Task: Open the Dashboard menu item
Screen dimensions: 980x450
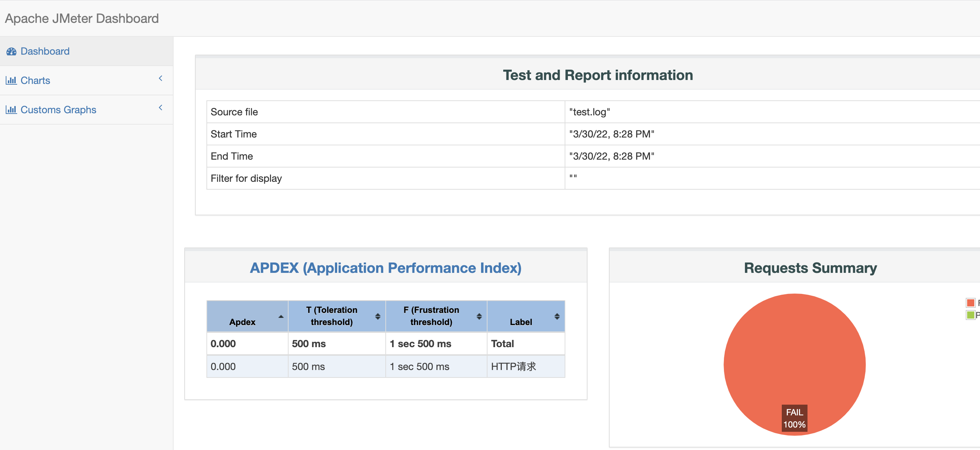Action: point(86,51)
